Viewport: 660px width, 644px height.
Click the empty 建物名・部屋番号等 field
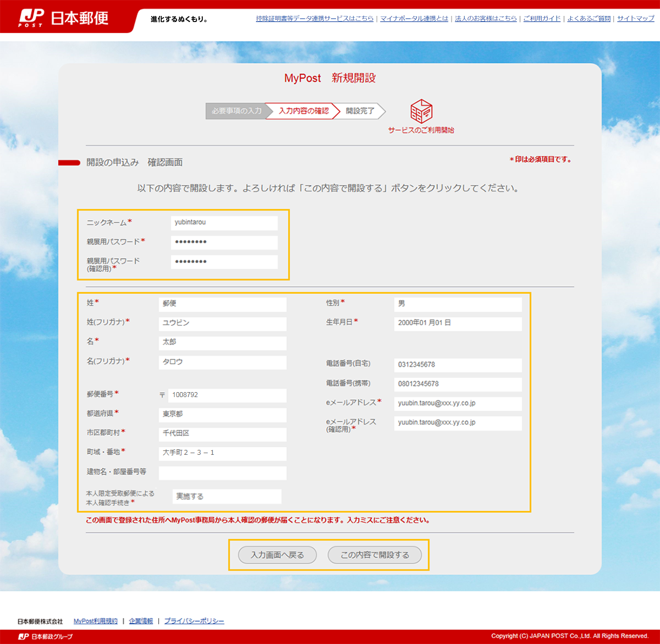pyautogui.click(x=223, y=472)
